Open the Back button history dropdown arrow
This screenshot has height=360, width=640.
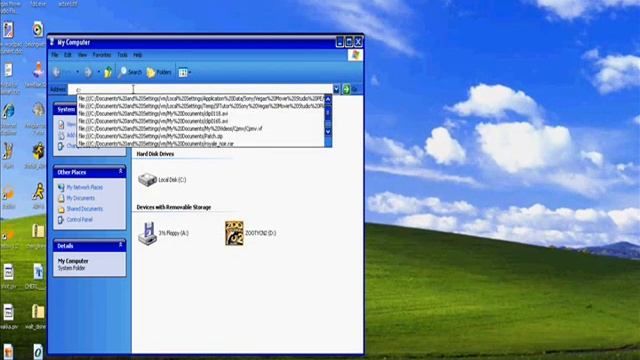tap(77, 72)
